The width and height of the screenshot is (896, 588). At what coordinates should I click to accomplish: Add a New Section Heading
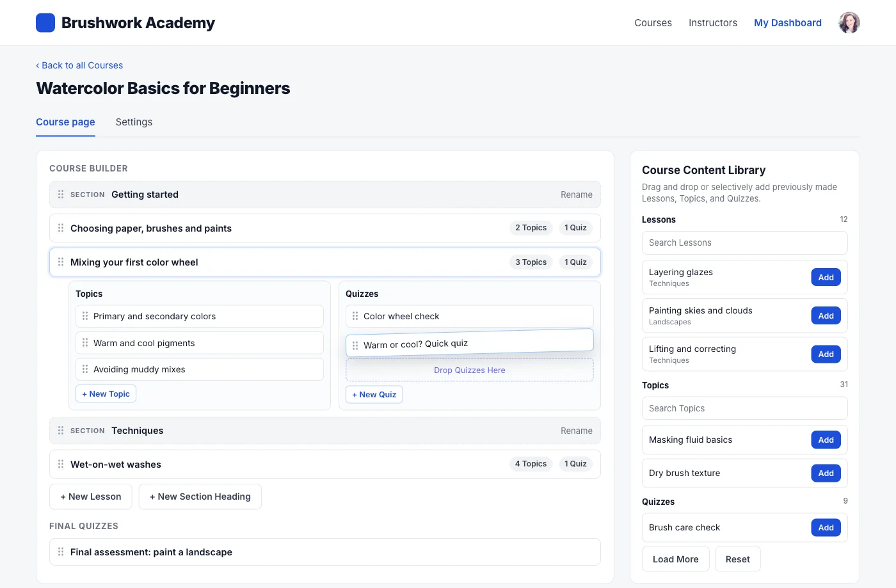(x=200, y=497)
